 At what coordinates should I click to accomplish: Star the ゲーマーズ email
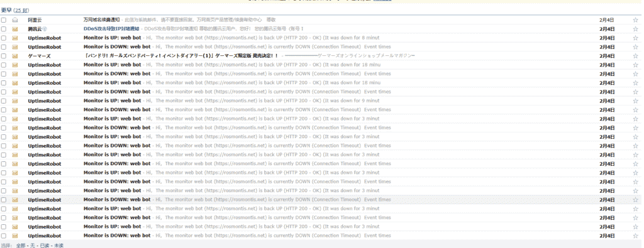[635, 56]
